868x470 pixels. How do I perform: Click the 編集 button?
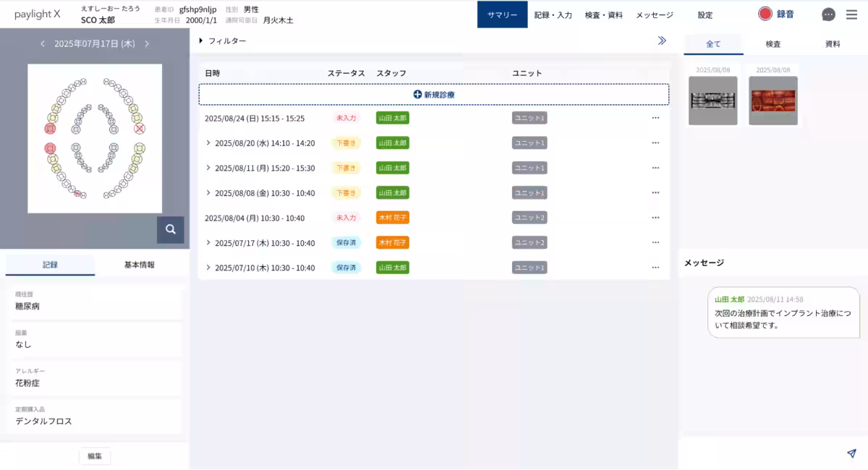coord(95,456)
